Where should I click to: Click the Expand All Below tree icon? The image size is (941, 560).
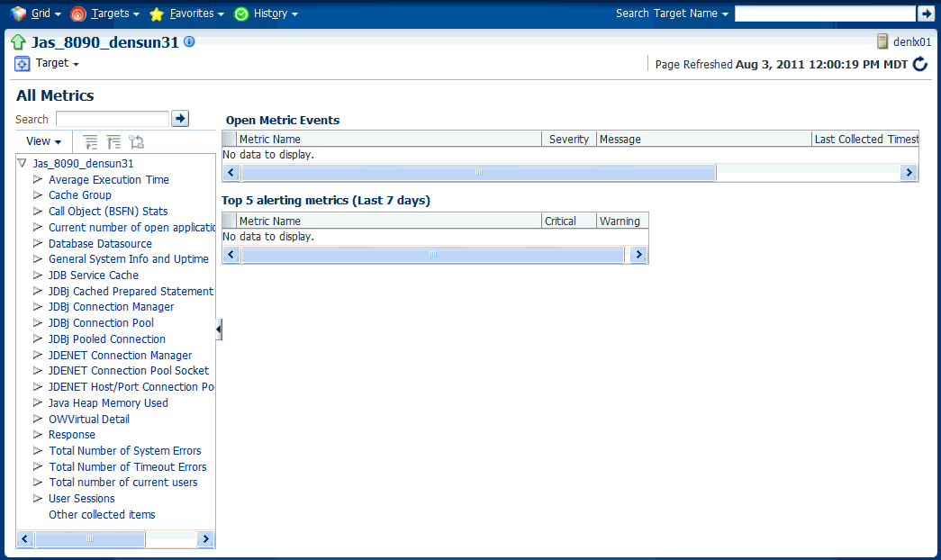pos(90,142)
